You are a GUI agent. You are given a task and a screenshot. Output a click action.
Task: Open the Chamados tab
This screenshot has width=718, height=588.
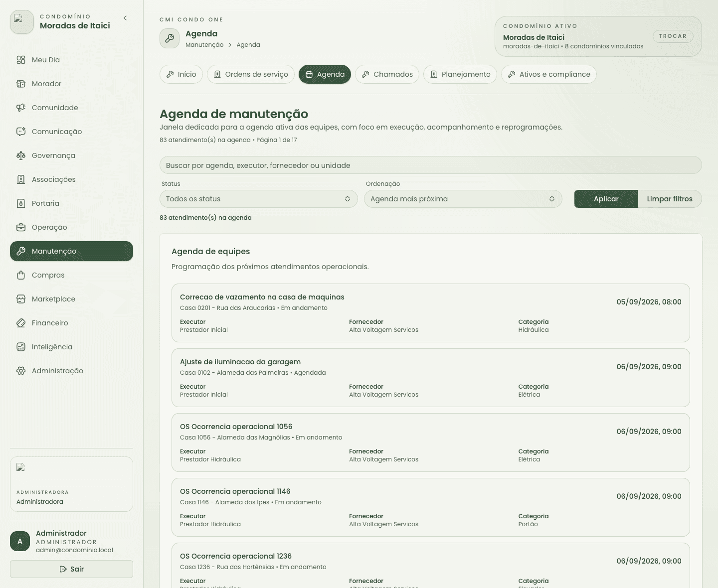[387, 74]
